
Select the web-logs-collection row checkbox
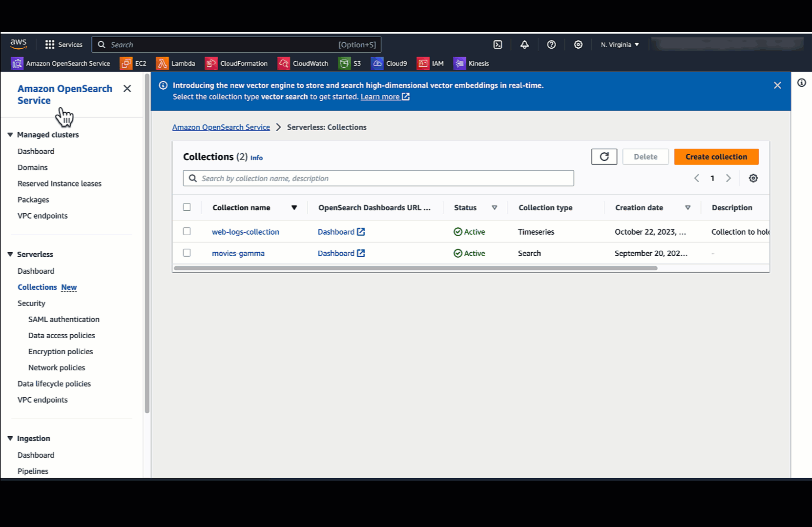tap(187, 231)
